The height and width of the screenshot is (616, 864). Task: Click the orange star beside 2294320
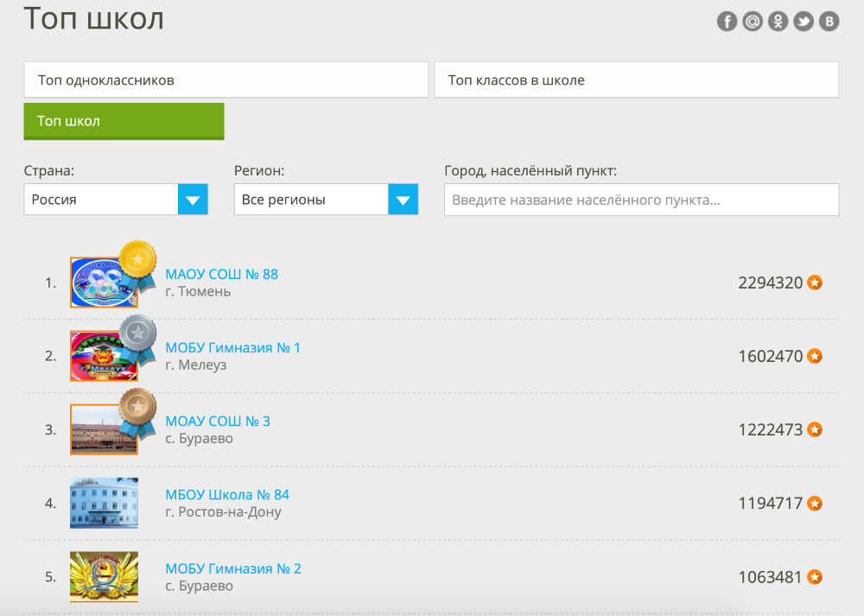(x=815, y=283)
